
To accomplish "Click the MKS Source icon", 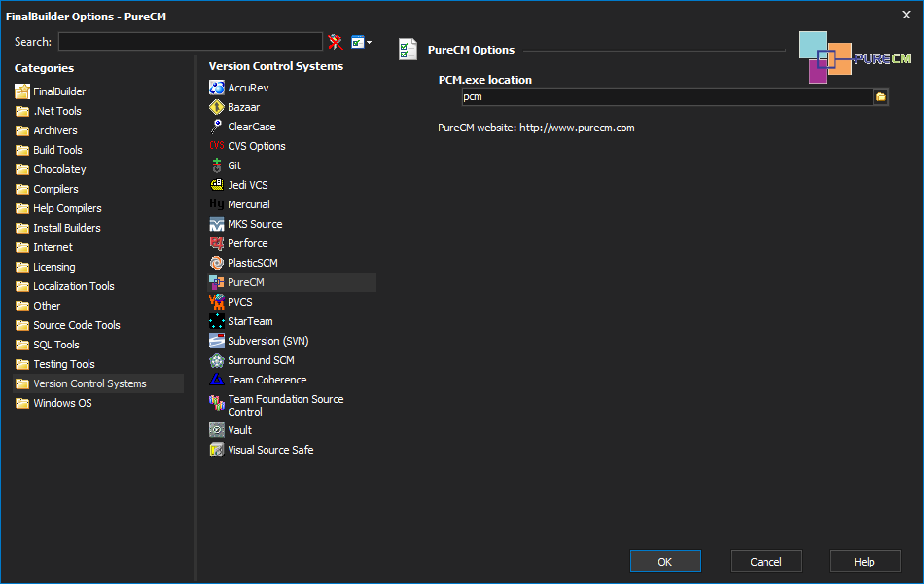I will click(x=217, y=224).
